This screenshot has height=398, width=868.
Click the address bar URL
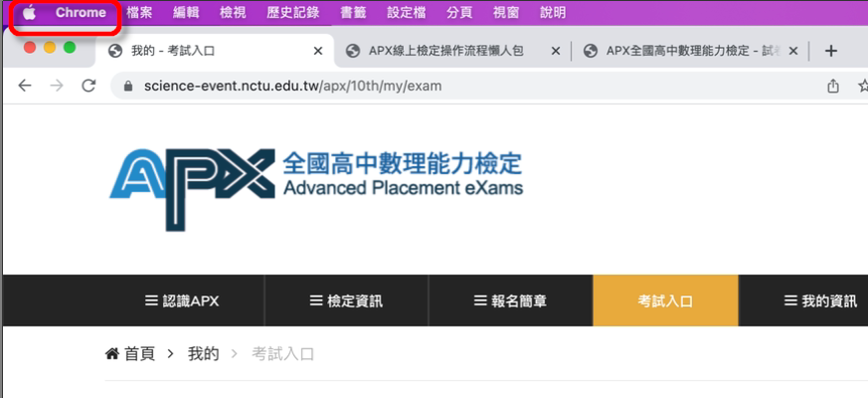point(293,87)
